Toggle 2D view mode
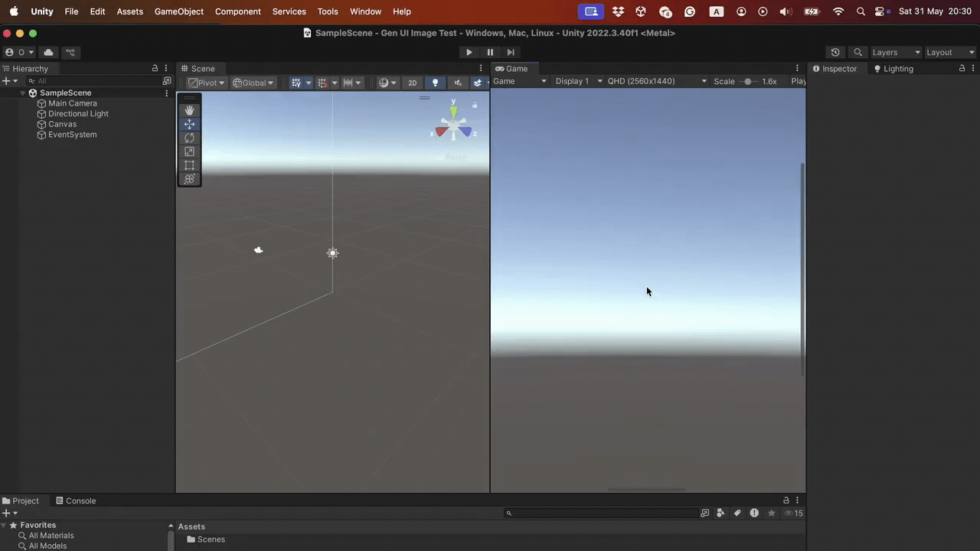 (412, 83)
